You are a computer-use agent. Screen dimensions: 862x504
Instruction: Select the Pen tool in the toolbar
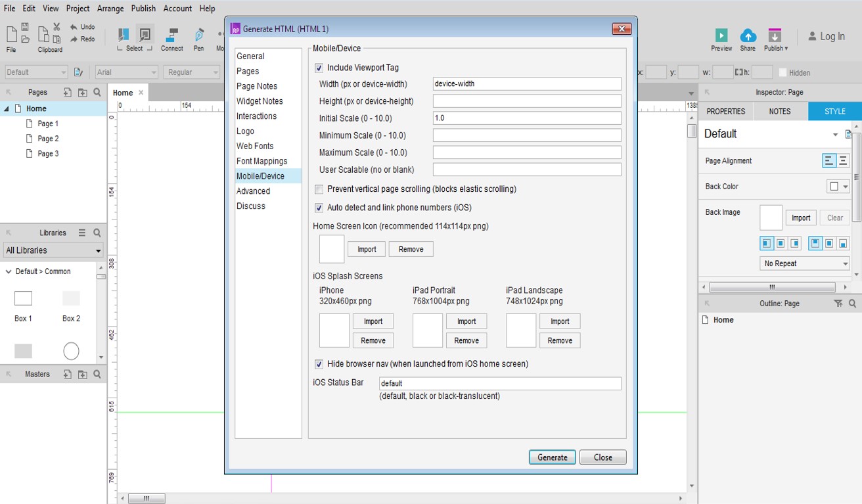click(x=198, y=36)
